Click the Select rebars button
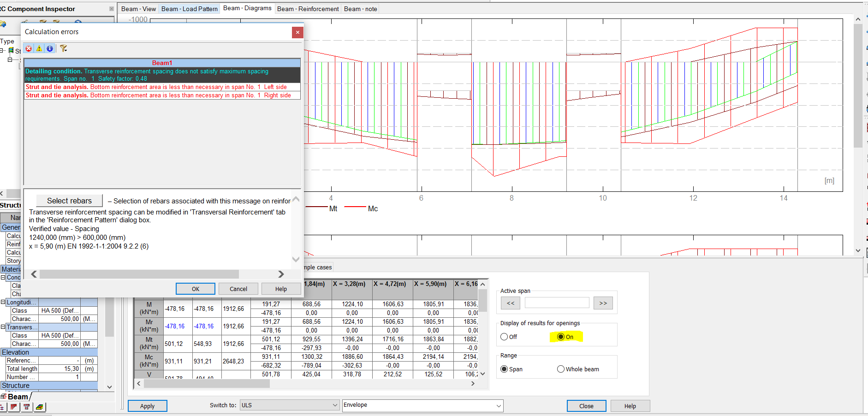868x416 pixels. click(x=69, y=201)
